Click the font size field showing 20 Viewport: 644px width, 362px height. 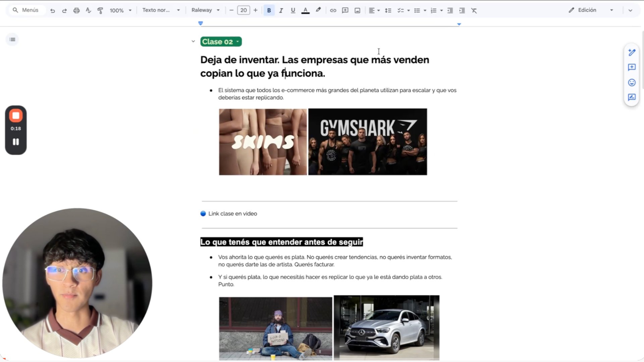244,10
